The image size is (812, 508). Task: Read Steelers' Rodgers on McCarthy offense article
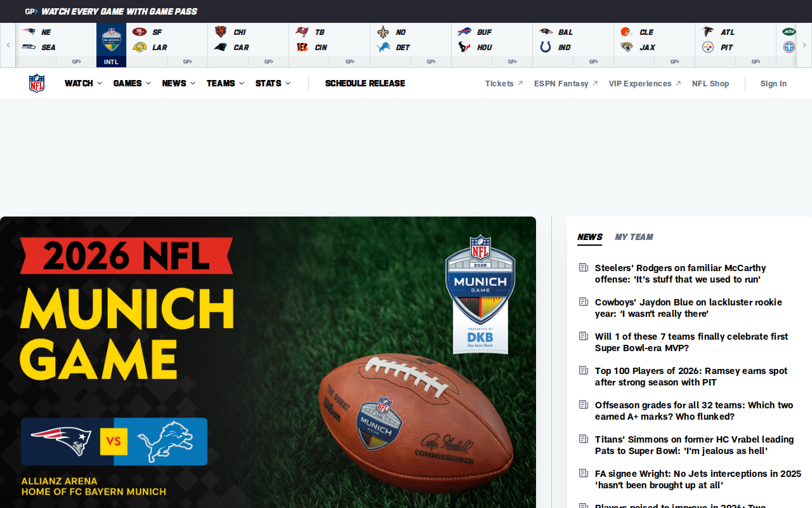click(x=680, y=274)
